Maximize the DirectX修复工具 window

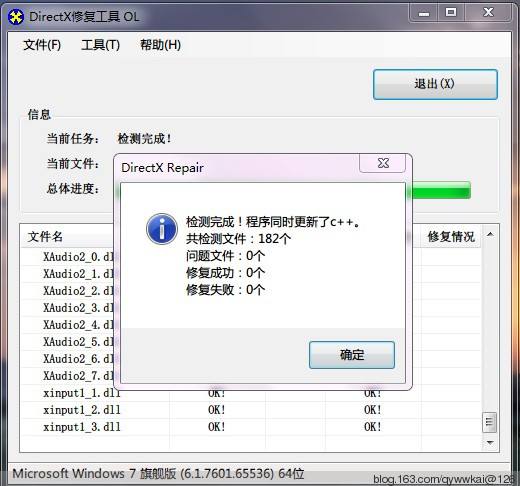pos(451,13)
